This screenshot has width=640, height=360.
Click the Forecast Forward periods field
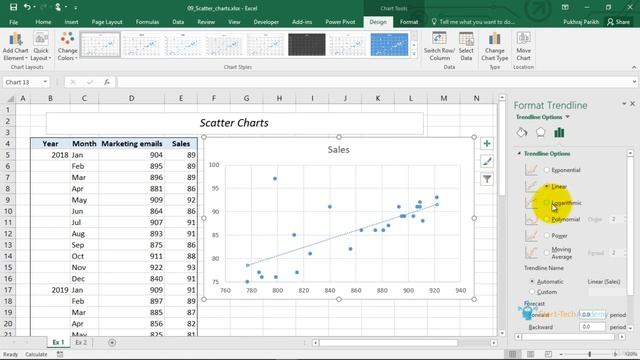[592, 315]
